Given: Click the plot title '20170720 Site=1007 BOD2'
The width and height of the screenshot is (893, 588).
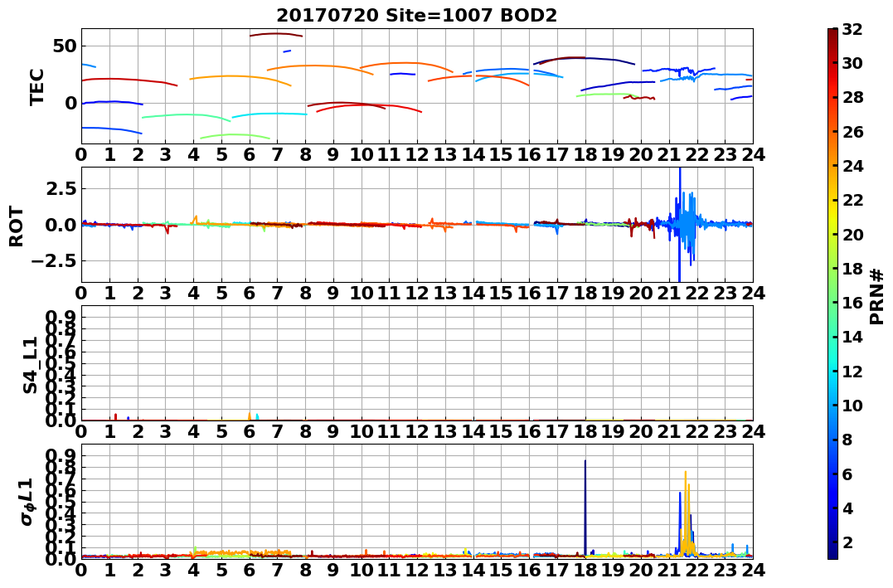Looking at the screenshot, I should 417,16.
